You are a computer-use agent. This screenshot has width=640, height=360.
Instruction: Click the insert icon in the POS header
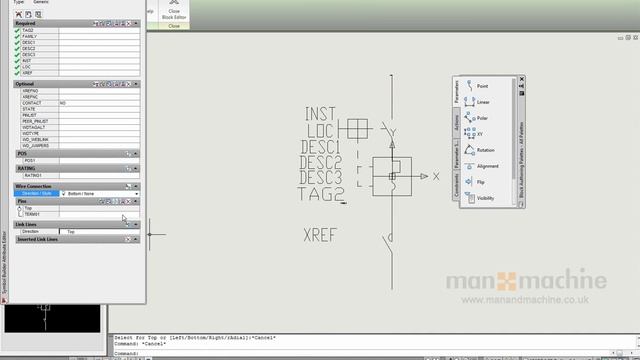[128, 153]
